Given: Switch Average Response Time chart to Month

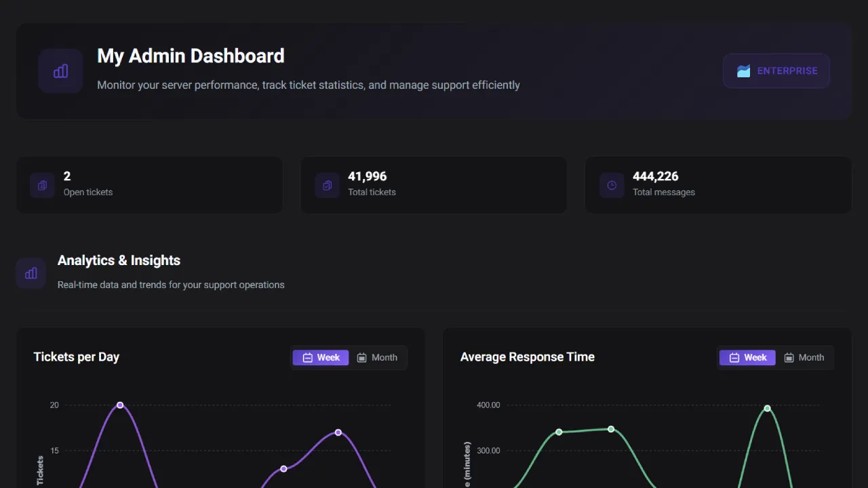Looking at the screenshot, I should 804,358.
